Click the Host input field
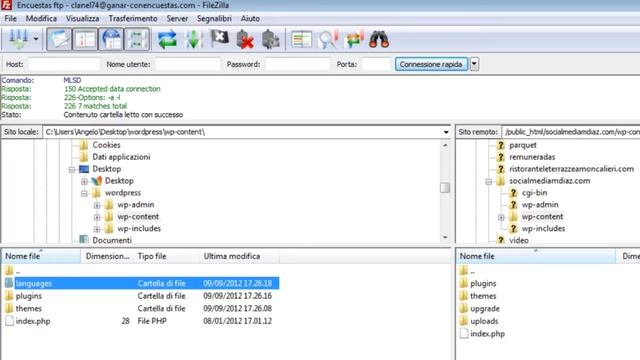This screenshot has width=640, height=360. [x=64, y=64]
